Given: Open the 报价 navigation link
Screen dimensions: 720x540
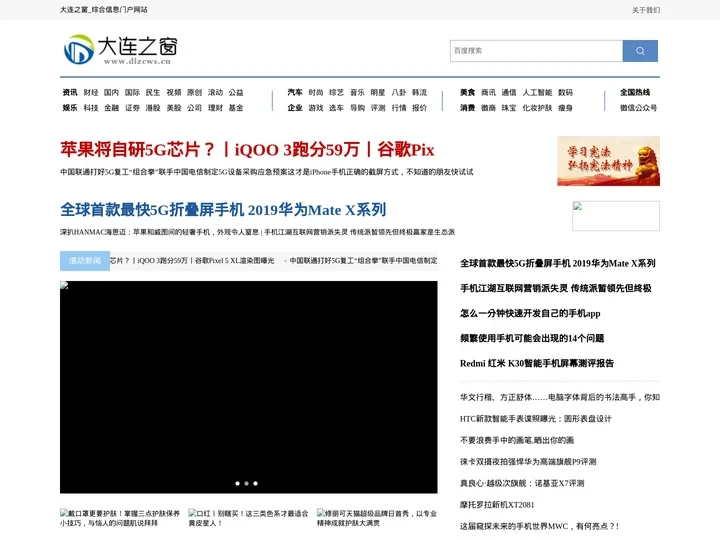Looking at the screenshot, I should (x=419, y=108).
